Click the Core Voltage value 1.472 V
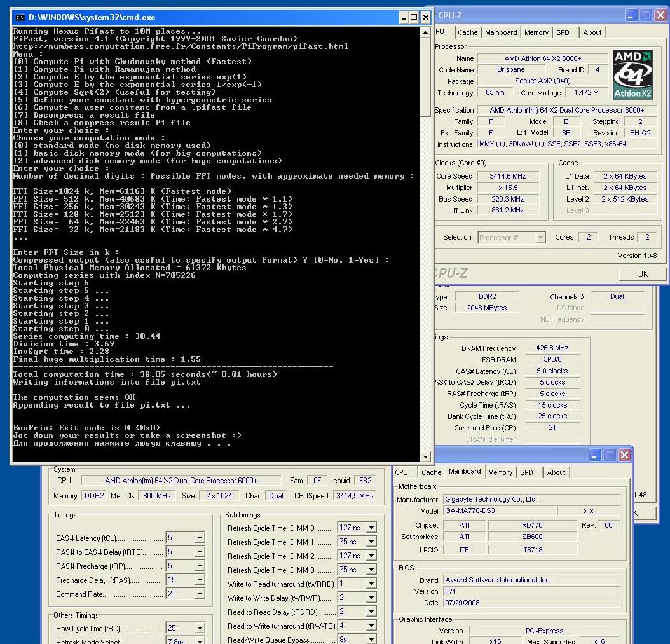The image size is (670, 644). [x=586, y=92]
